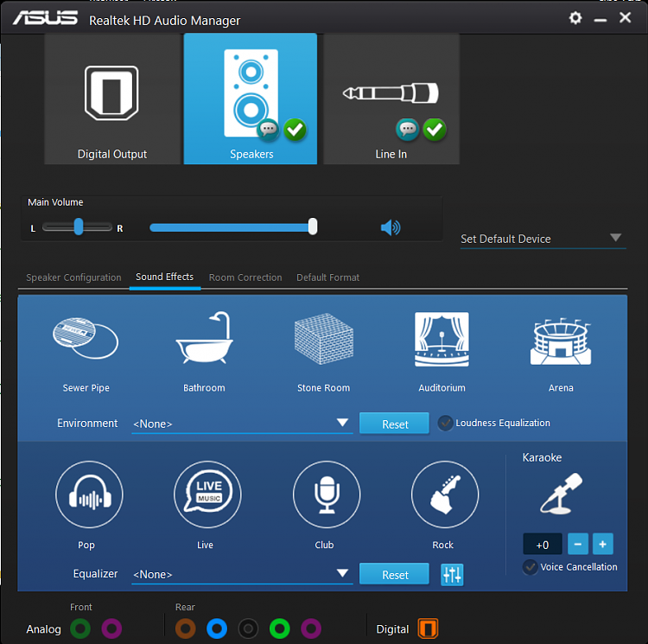Toggle Voice Cancellation checkbox
The width and height of the screenshot is (648, 644).
tap(530, 567)
